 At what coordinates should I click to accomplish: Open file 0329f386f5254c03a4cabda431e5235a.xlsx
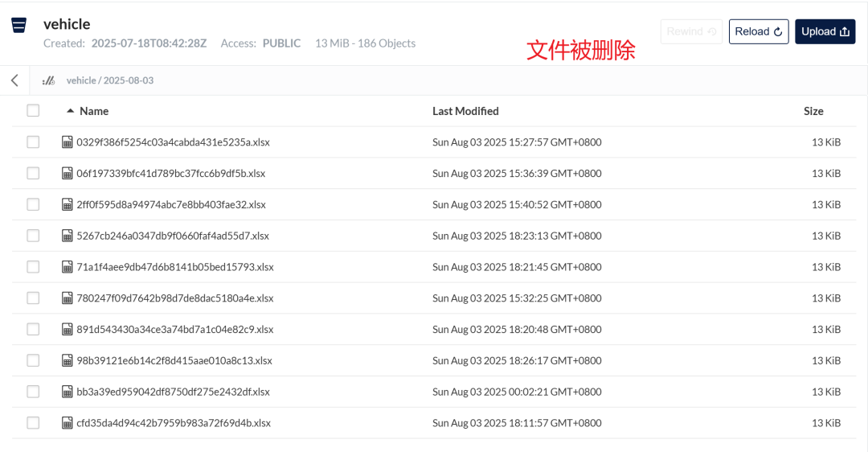click(x=174, y=142)
